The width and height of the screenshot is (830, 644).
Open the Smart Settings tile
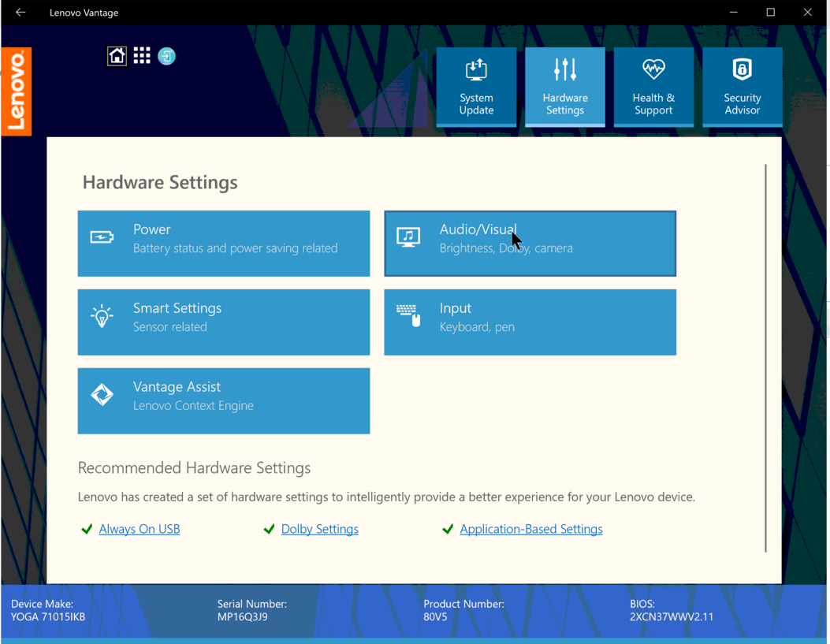tap(224, 322)
